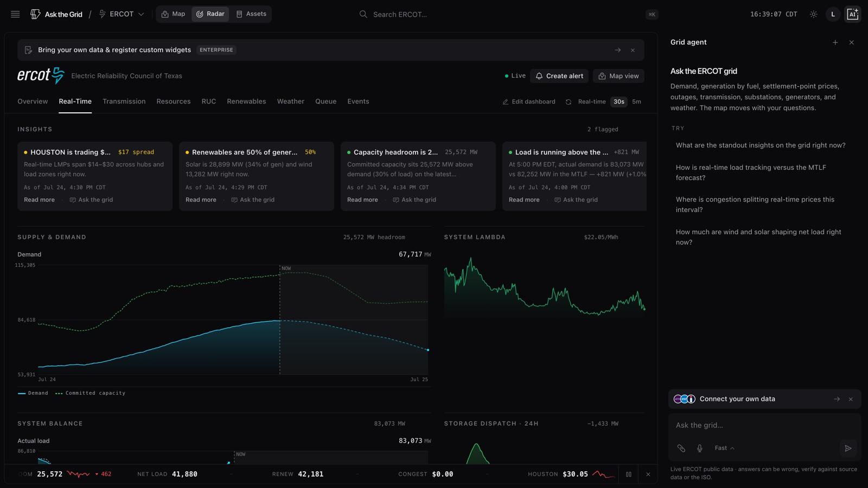Viewport: 868px width, 488px height.
Task: Open the Overview tab
Action: (x=33, y=101)
